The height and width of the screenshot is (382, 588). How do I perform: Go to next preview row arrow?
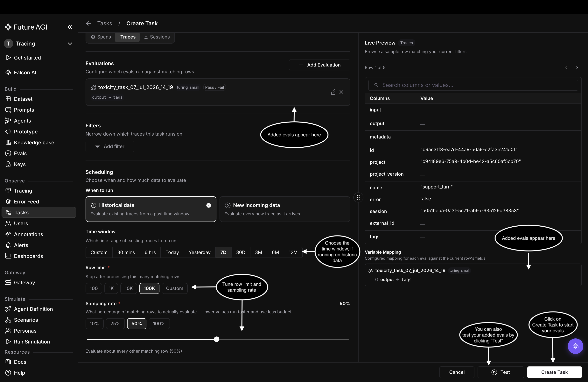577,68
